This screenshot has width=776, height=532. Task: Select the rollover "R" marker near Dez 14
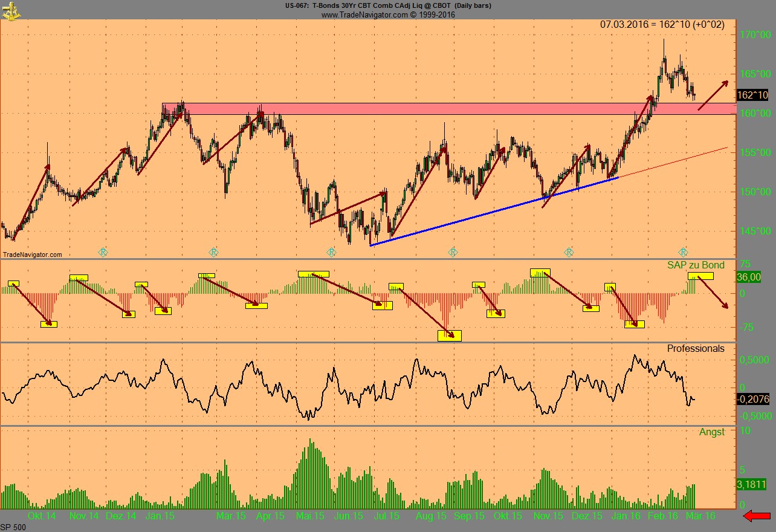(x=104, y=251)
